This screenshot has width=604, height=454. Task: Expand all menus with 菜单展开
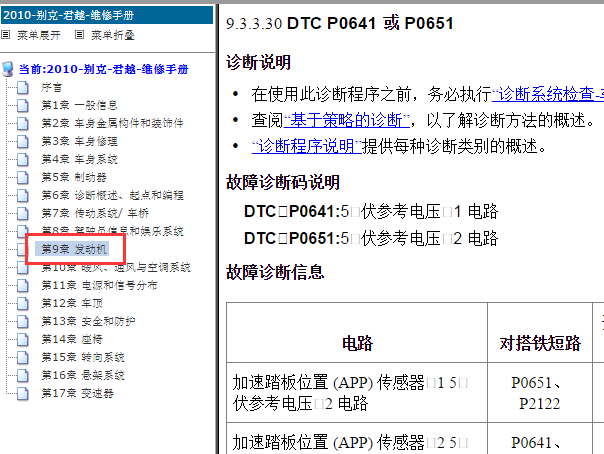(39, 35)
